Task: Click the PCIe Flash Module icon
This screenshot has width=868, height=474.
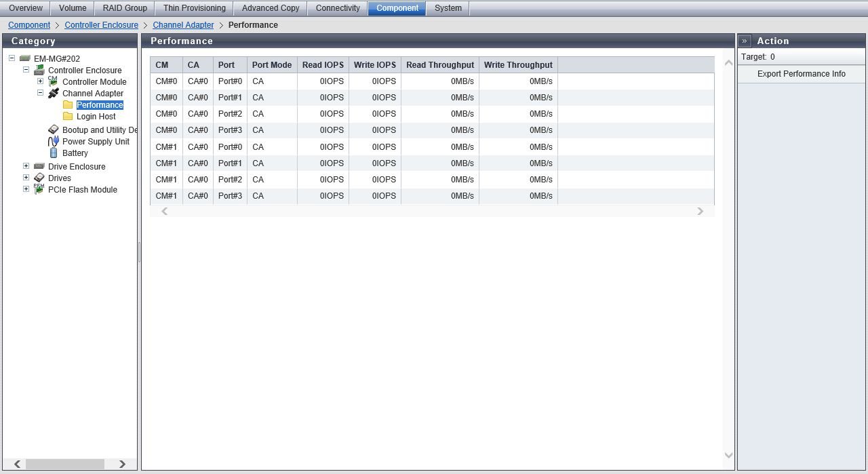Action: [39, 189]
